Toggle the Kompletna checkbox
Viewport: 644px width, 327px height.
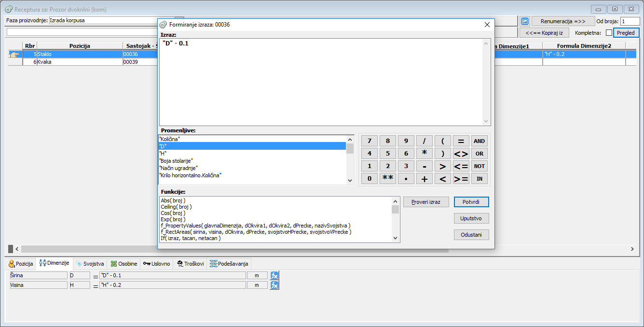click(609, 33)
